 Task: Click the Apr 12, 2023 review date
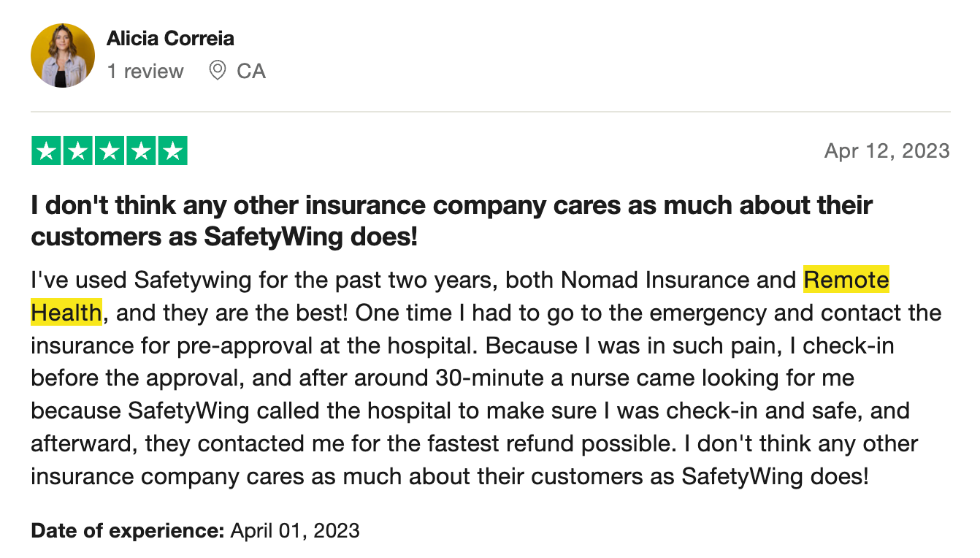[887, 151]
